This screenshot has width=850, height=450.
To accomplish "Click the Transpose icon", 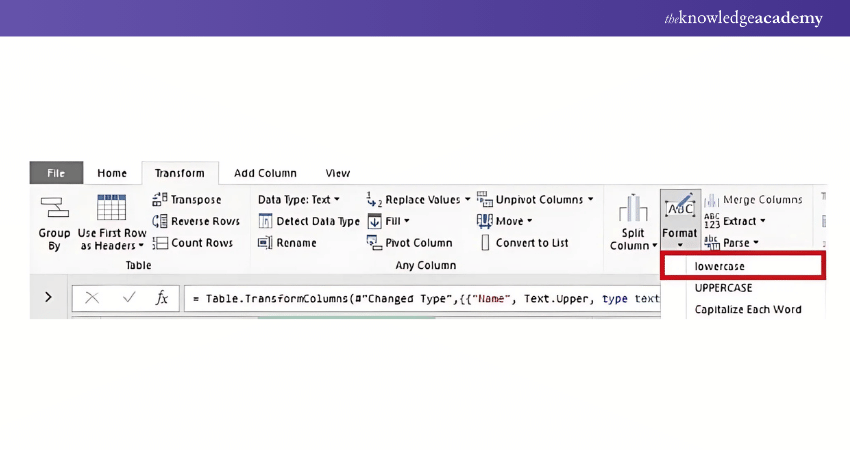I will coord(160,199).
